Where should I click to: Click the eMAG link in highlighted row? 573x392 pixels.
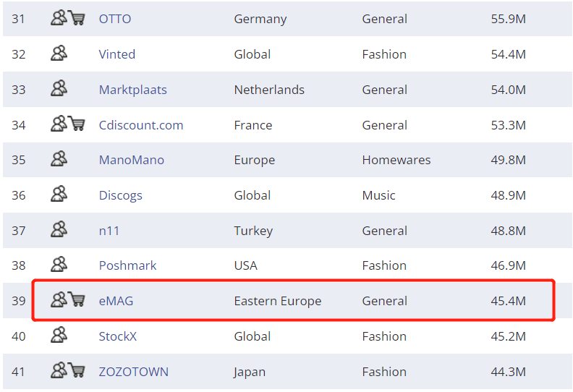click(116, 301)
